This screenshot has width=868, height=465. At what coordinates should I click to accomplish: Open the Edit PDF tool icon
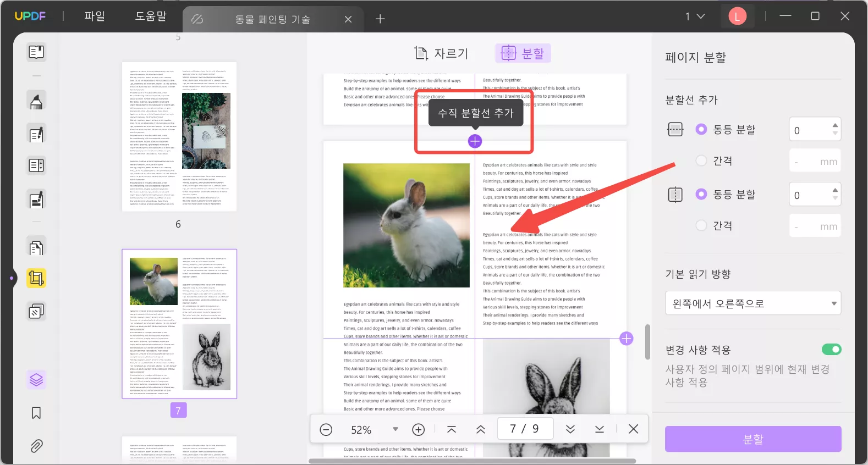click(36, 134)
